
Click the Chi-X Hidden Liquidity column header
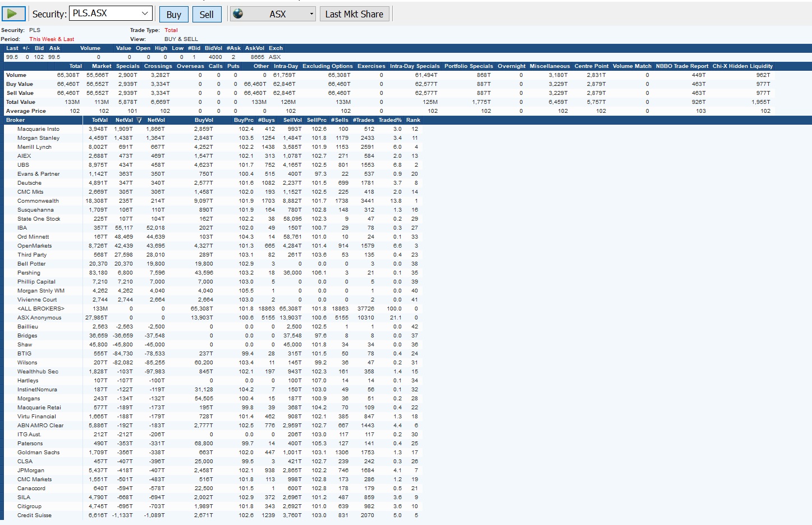coord(742,66)
